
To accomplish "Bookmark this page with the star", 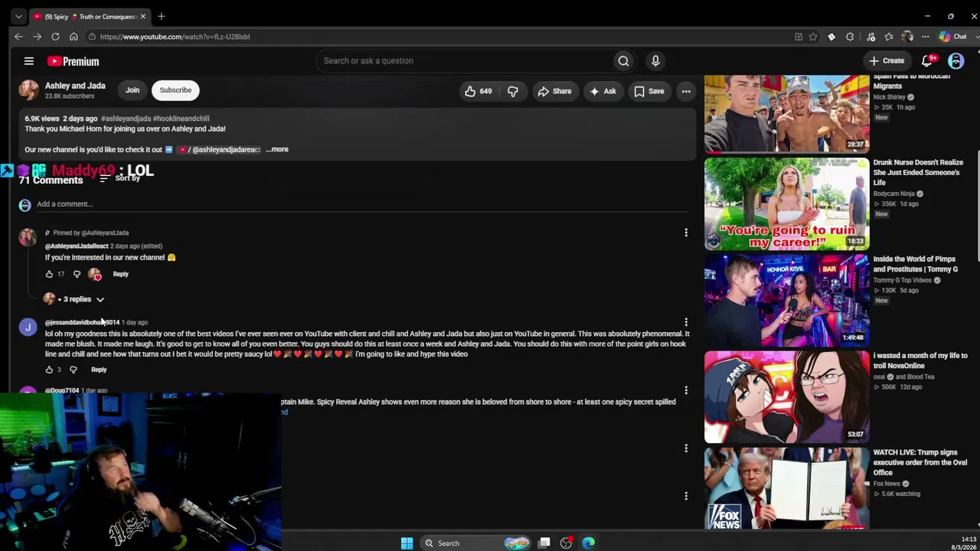I will click(813, 37).
